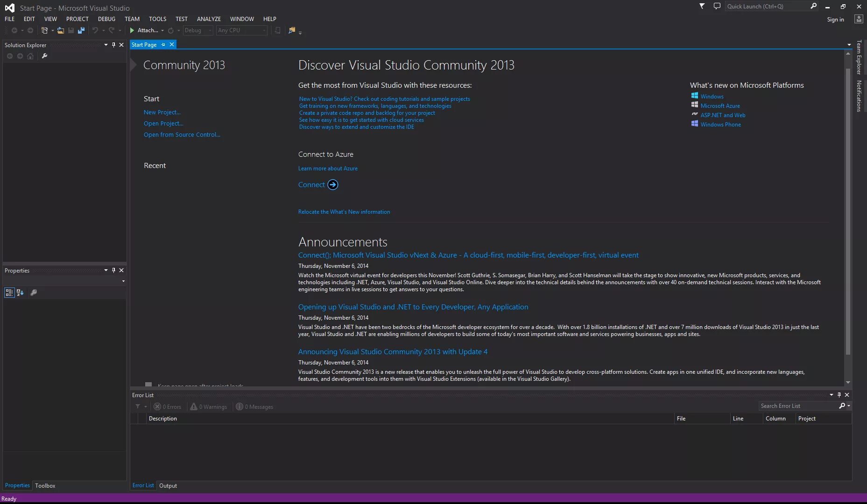Click the Open File folder icon in toolbar

(61, 30)
